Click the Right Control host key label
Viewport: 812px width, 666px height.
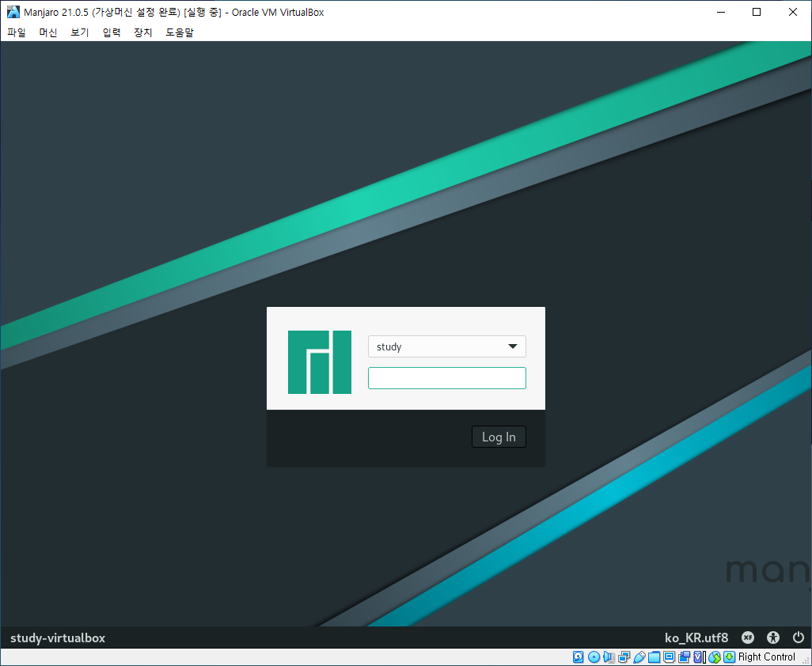pos(766,657)
